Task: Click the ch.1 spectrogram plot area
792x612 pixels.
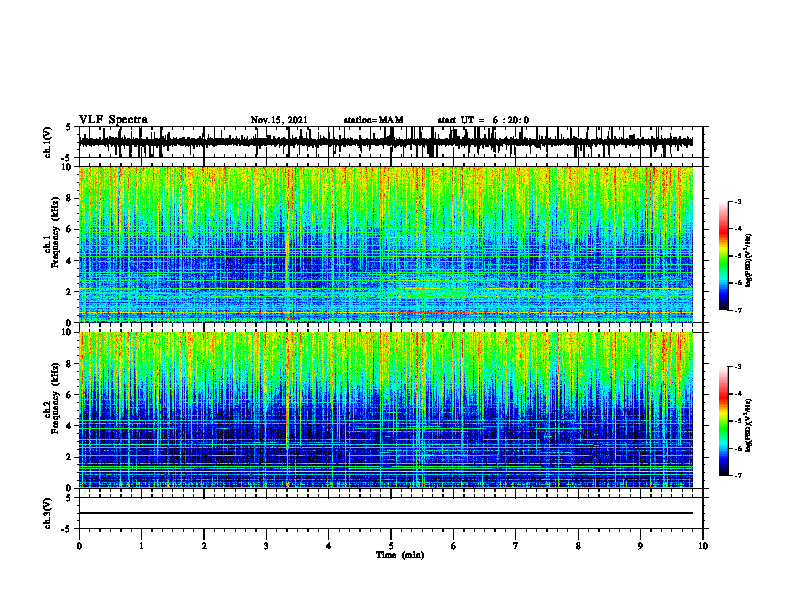Action: [x=385, y=244]
